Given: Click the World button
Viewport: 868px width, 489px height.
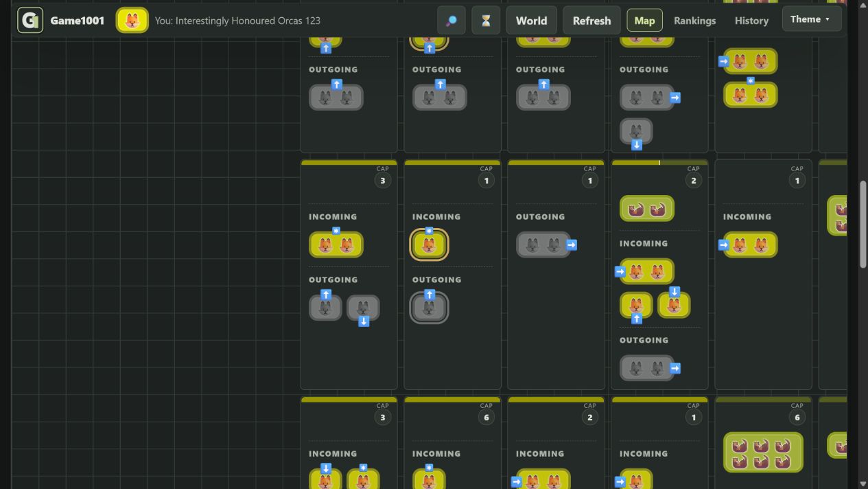Looking at the screenshot, I should click(x=532, y=21).
